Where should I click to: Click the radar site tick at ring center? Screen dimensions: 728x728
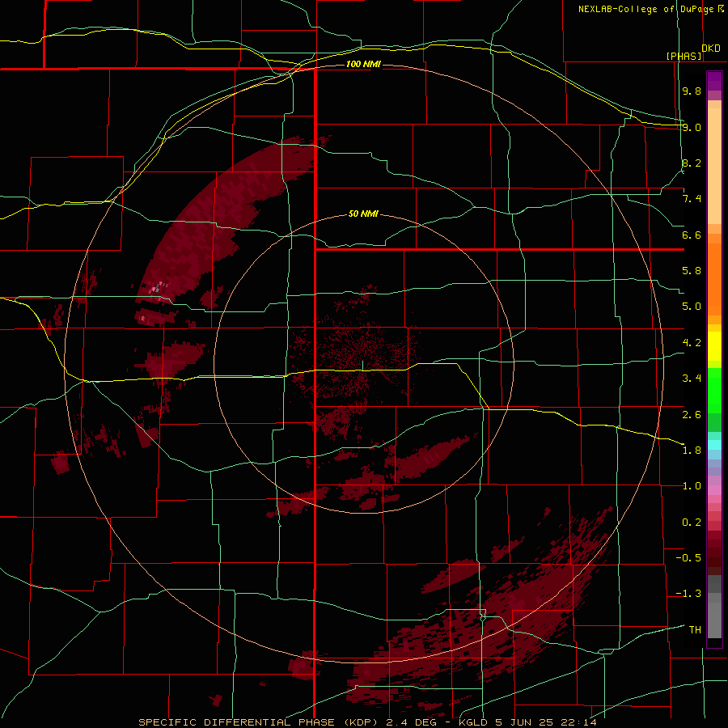(x=363, y=365)
